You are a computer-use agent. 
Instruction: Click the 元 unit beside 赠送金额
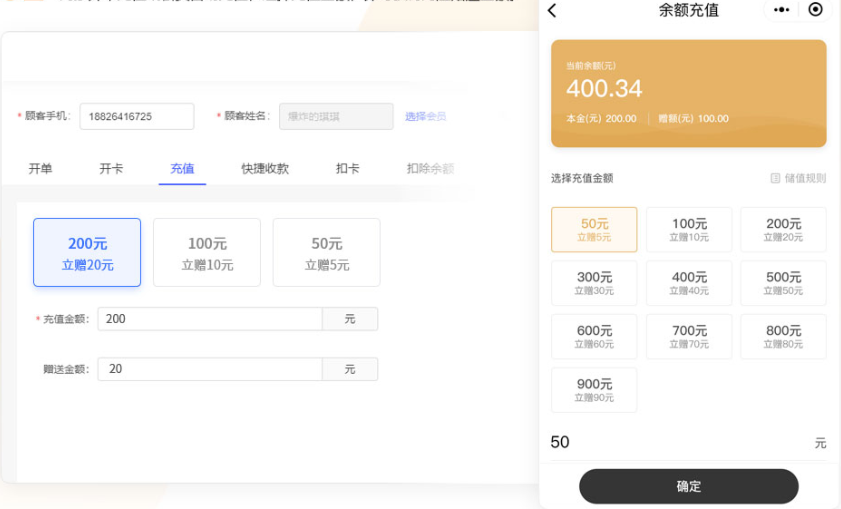click(x=350, y=369)
